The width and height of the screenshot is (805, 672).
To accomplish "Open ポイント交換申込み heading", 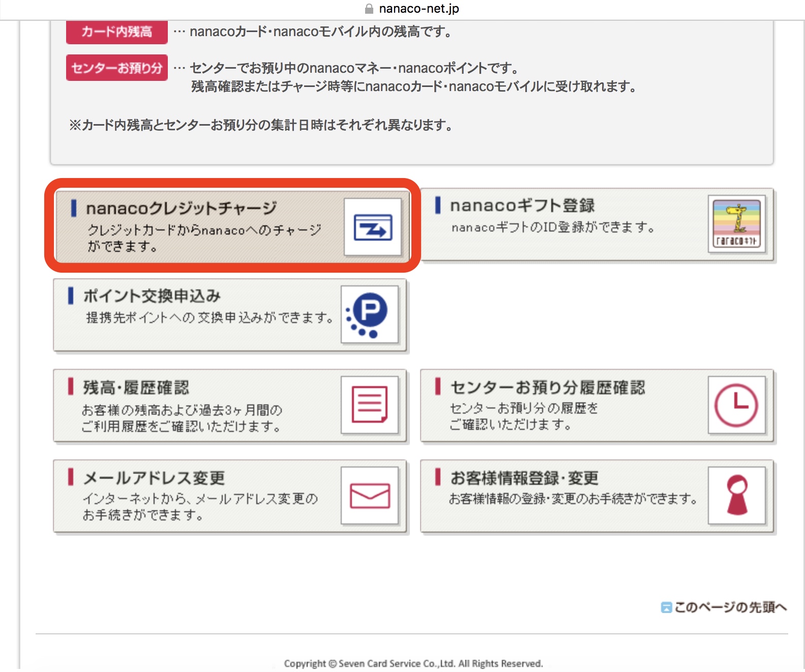I will pyautogui.click(x=152, y=296).
